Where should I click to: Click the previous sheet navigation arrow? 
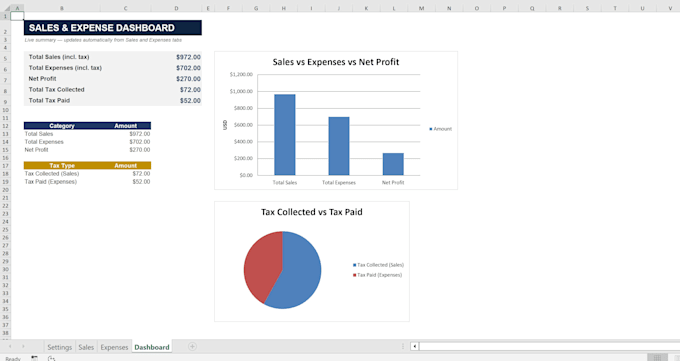[10, 347]
